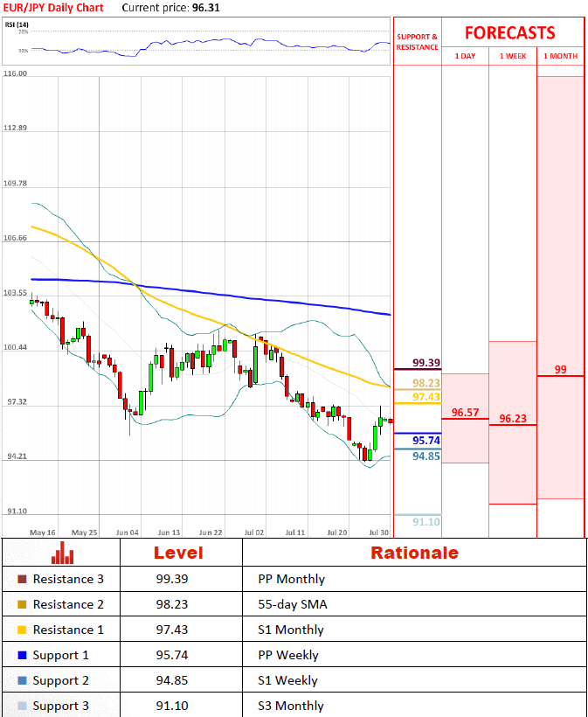Click the 99.39 resistance level label
Viewport: 588px width, 717px height.
pos(425,362)
